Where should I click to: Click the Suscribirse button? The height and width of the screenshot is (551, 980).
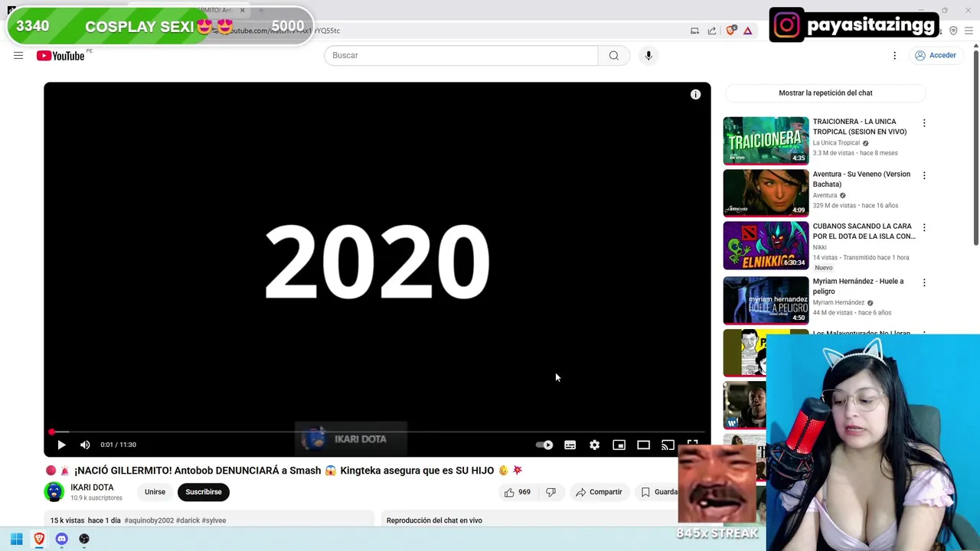[204, 492]
